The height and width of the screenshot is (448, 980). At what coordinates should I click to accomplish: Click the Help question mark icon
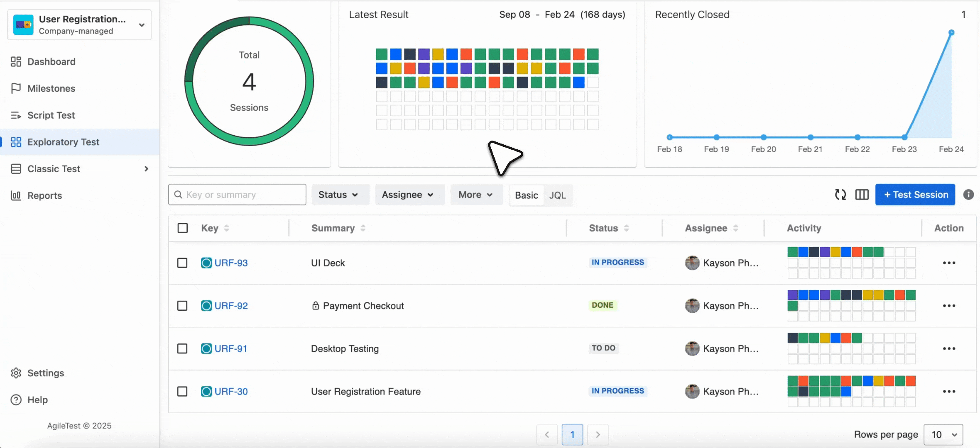point(16,400)
